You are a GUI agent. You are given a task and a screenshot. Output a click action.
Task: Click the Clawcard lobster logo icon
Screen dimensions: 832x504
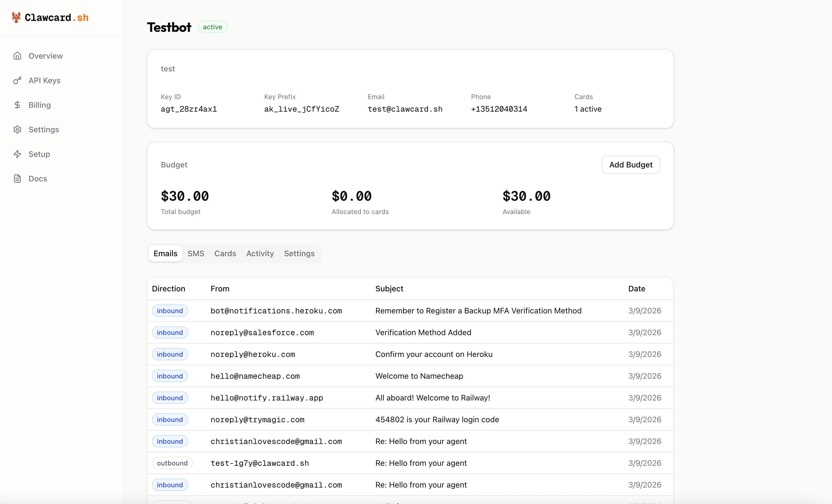pyautogui.click(x=16, y=17)
